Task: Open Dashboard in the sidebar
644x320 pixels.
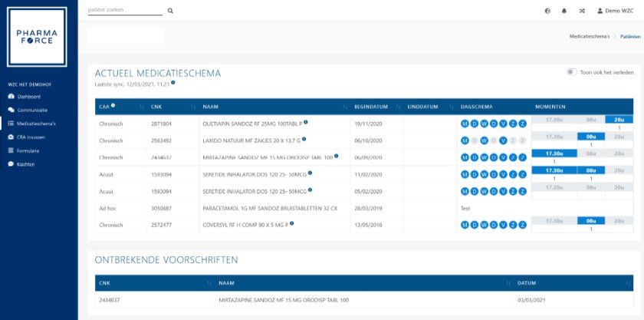Action: pos(29,97)
